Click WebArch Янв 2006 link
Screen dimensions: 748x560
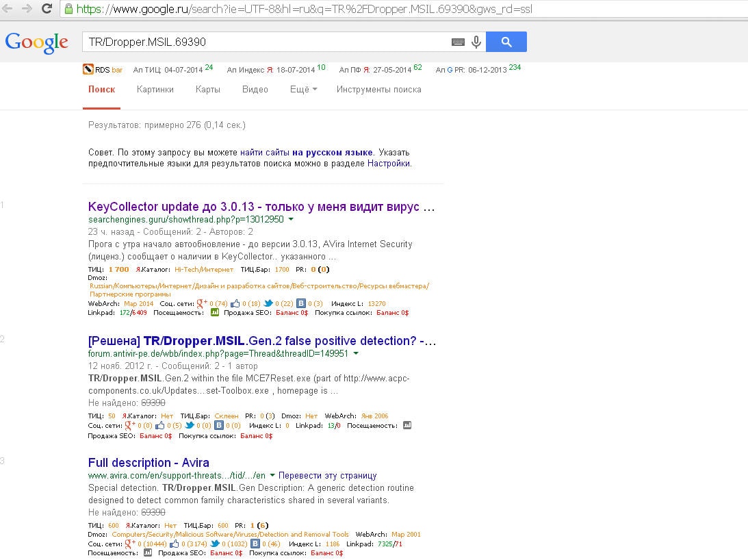[374, 416]
